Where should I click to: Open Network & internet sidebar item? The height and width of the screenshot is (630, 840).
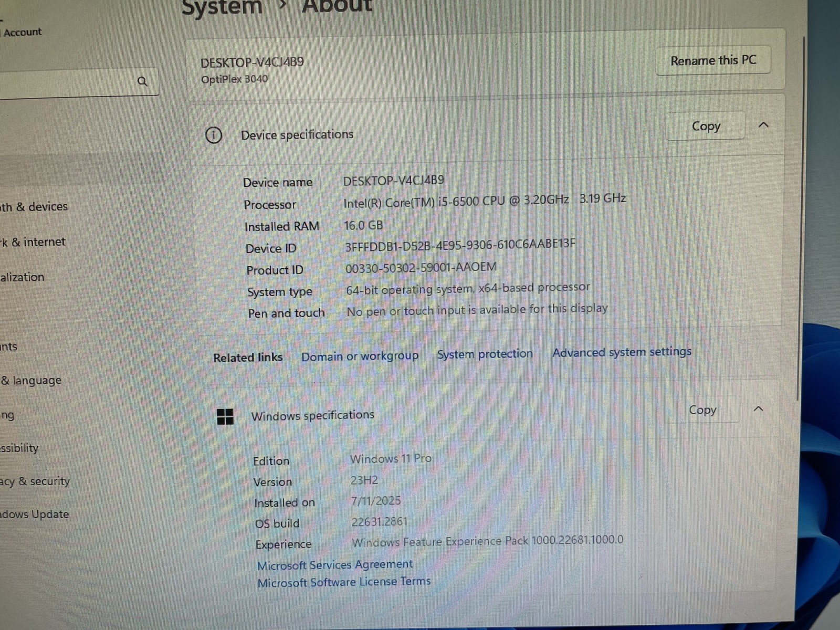[33, 242]
